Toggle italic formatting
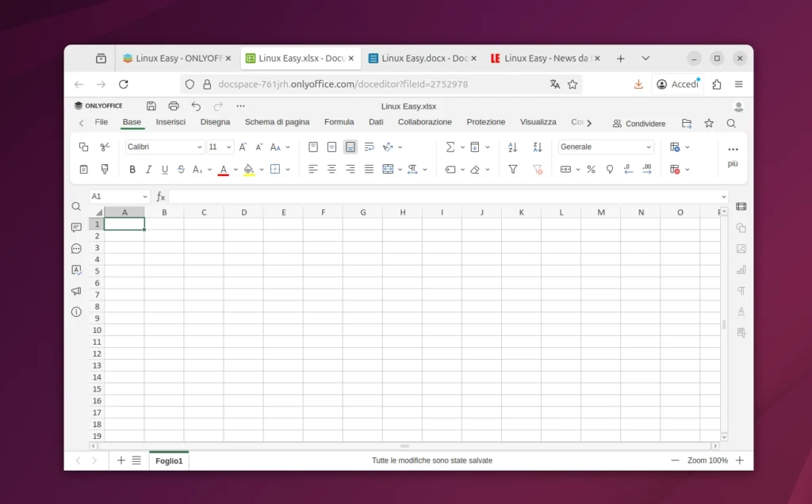812x504 pixels. click(x=147, y=169)
